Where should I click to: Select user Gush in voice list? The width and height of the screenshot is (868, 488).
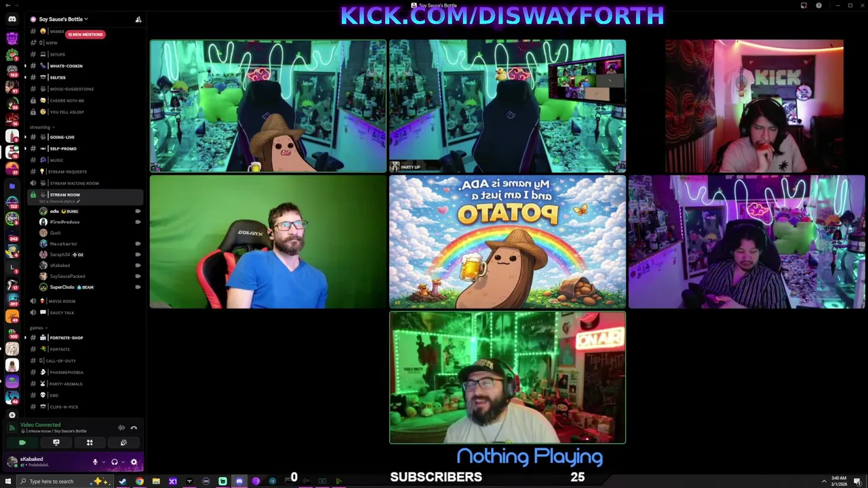(x=90, y=232)
